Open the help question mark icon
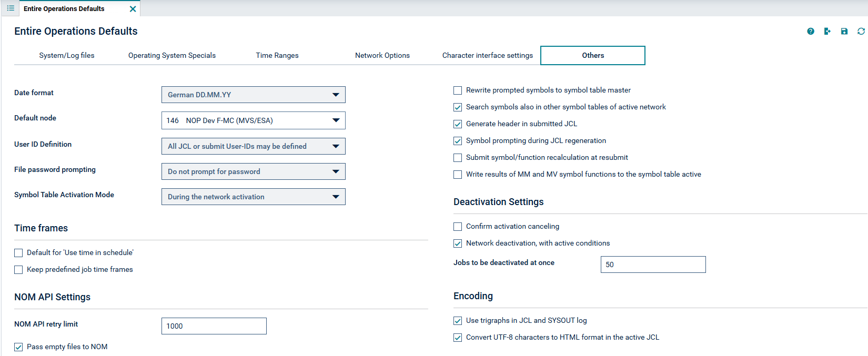Viewport: 868px width, 356px height. click(811, 32)
